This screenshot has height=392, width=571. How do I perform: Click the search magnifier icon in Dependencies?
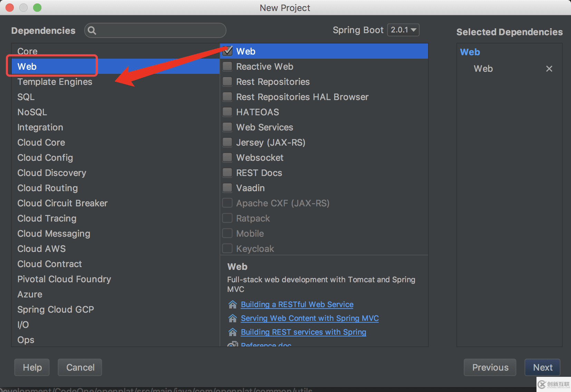[x=92, y=30]
